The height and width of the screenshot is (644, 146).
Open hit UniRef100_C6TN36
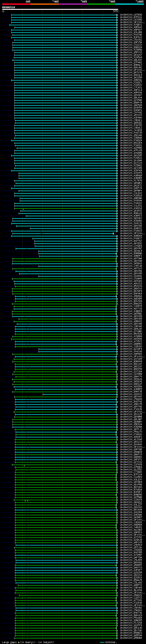[131, 15]
